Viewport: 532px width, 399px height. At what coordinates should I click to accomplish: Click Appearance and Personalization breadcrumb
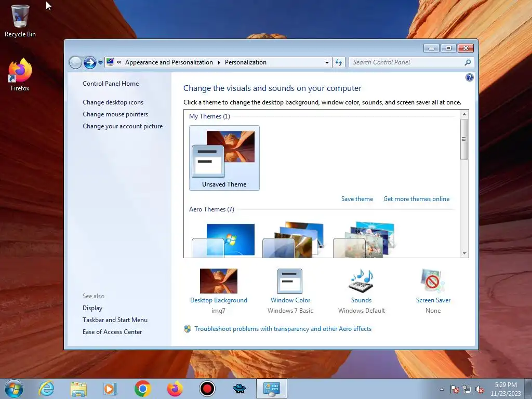click(x=169, y=62)
